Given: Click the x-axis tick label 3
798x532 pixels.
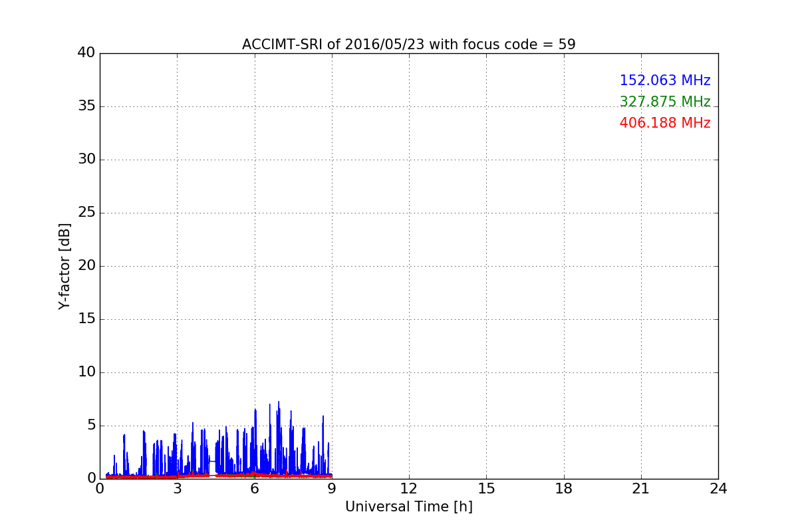Looking at the screenshot, I should pyautogui.click(x=177, y=489).
